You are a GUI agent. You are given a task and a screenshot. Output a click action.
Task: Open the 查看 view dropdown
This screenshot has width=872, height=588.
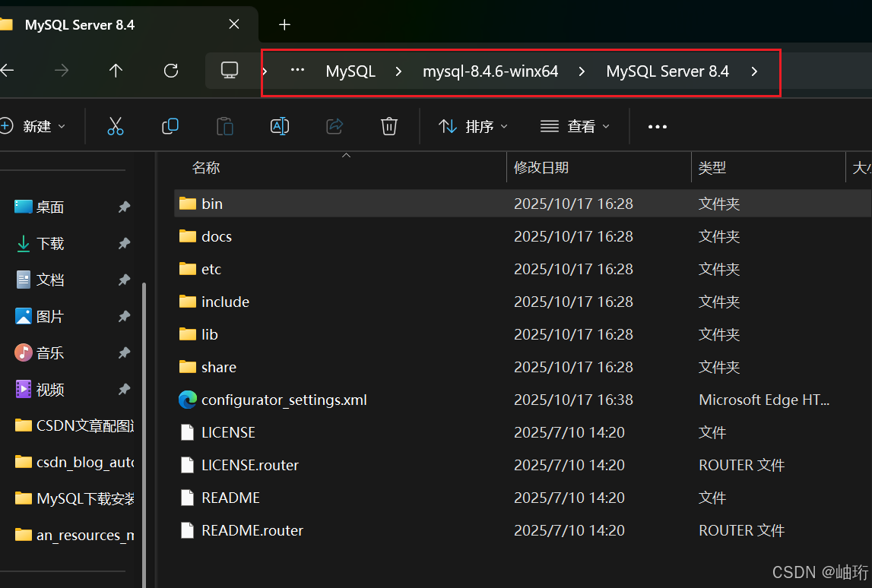pos(575,126)
